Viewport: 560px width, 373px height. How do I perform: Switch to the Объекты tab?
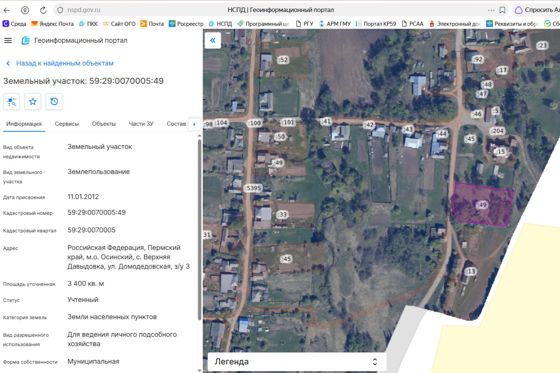pyautogui.click(x=104, y=124)
